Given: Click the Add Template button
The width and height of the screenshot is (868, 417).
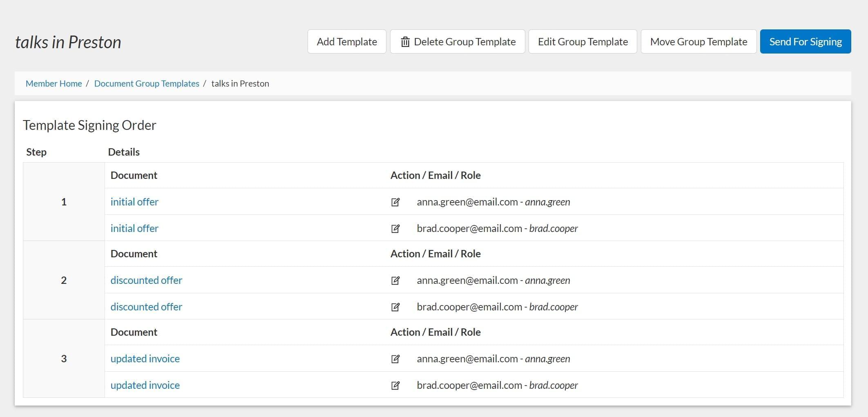Looking at the screenshot, I should point(346,41).
